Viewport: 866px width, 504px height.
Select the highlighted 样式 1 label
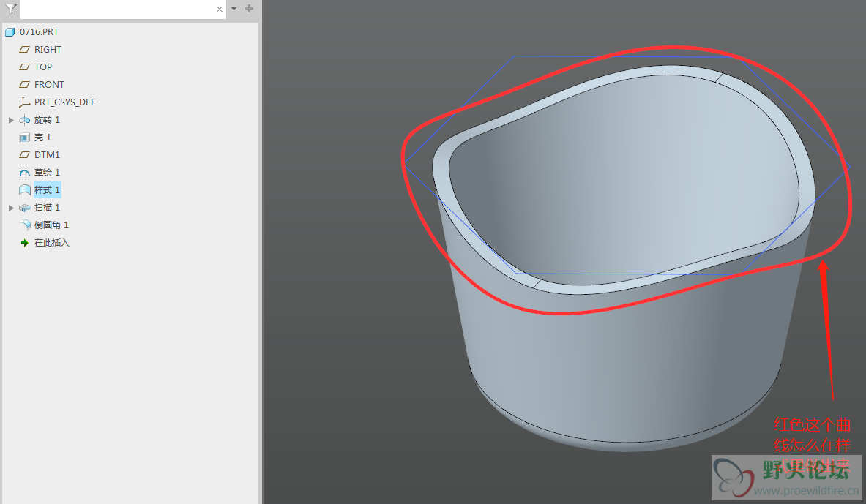(47, 190)
